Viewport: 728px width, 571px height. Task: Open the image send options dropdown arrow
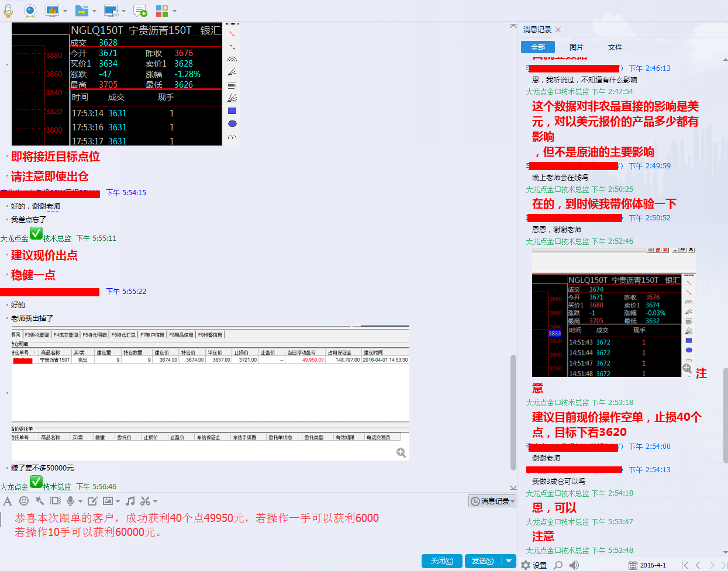click(118, 501)
